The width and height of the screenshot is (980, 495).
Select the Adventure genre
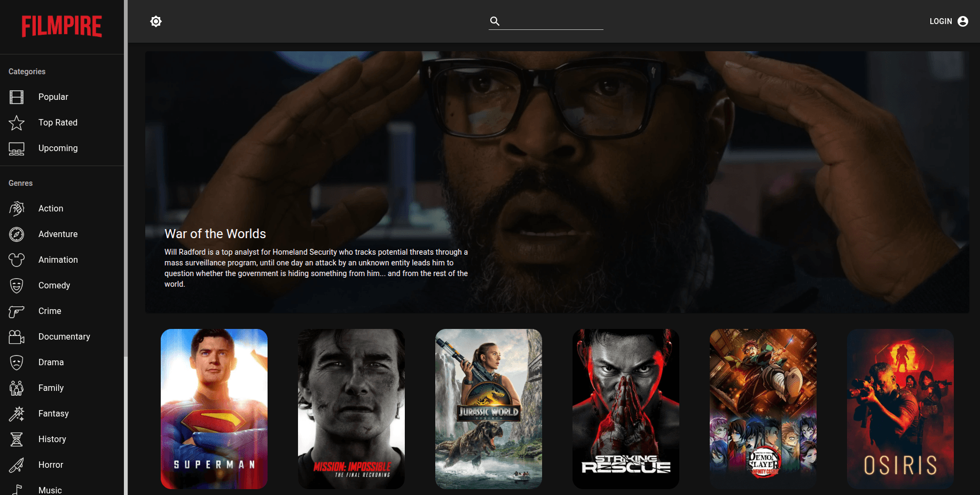coord(62,234)
